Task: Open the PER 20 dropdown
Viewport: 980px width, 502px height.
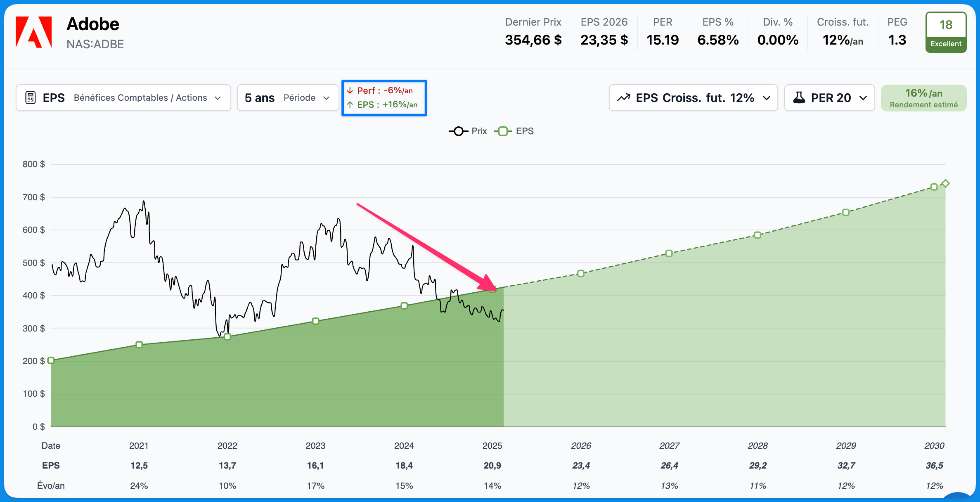Action: pos(829,98)
